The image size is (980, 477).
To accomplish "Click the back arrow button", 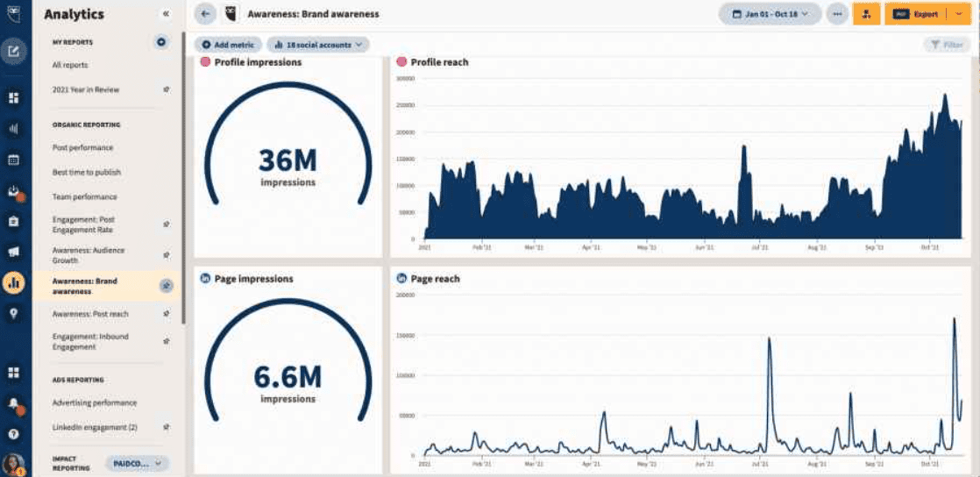I will coord(205,14).
